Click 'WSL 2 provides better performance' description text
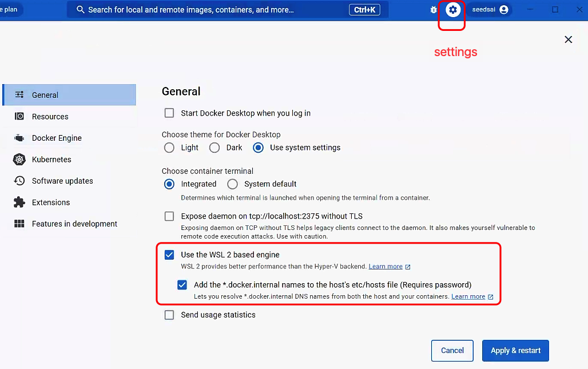Image resolution: width=588 pixels, height=369 pixels. pos(274,266)
